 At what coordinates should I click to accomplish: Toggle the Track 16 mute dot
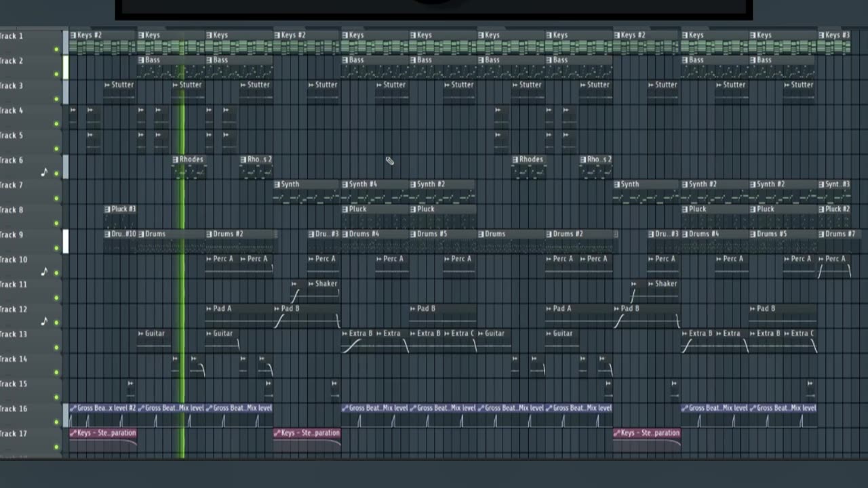tap(56, 422)
